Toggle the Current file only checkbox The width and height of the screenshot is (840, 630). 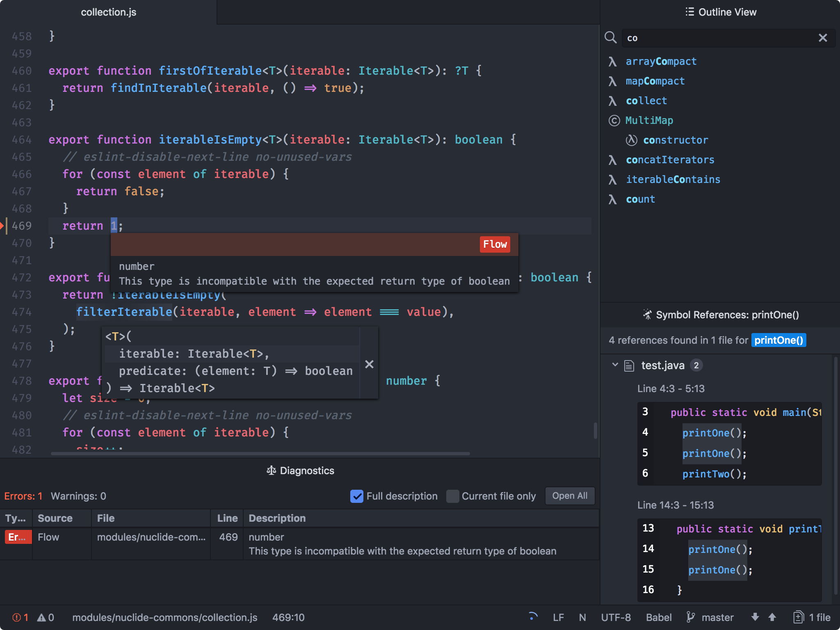(452, 495)
